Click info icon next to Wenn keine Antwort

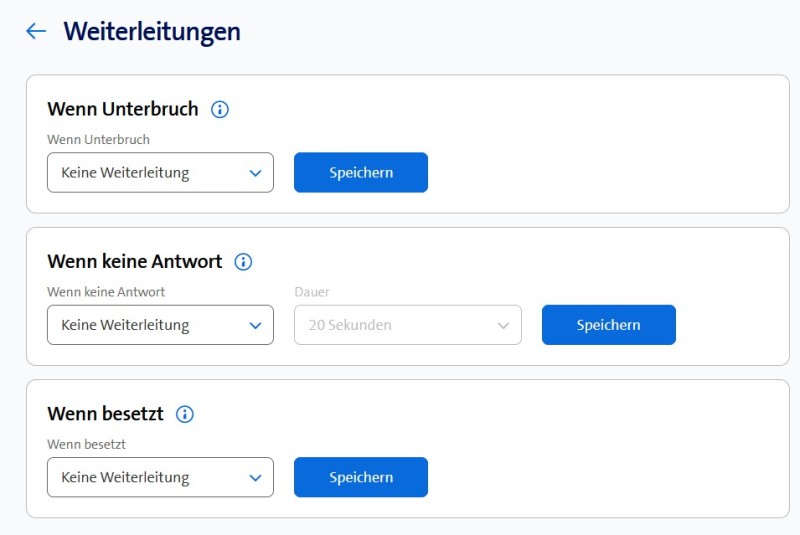[243, 262]
